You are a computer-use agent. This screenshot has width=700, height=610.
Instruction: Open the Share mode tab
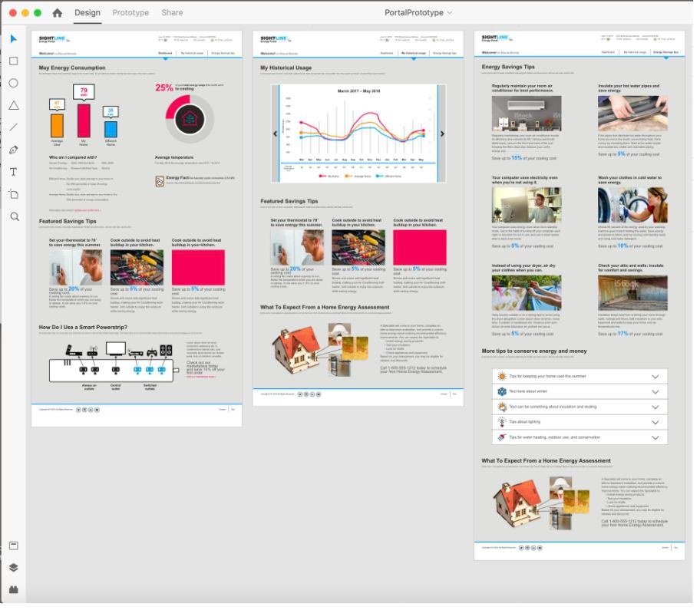[173, 13]
